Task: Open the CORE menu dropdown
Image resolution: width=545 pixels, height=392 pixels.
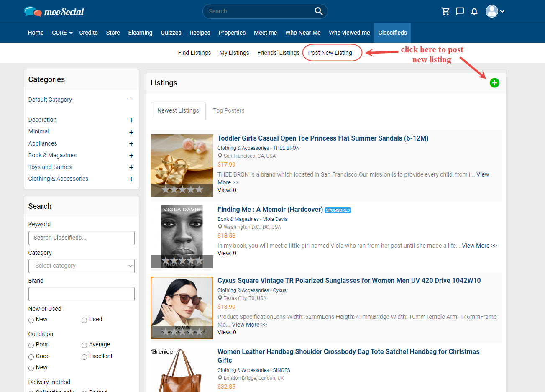Action: [x=62, y=33]
